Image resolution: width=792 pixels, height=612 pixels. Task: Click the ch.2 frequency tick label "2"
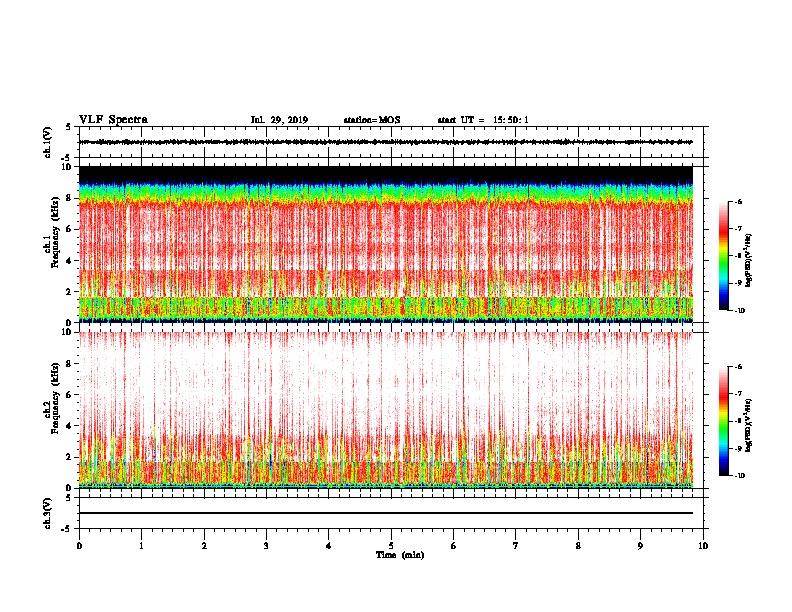click(69, 457)
